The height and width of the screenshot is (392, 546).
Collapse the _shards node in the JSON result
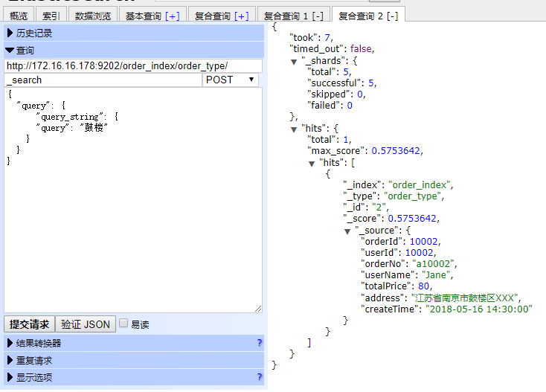click(x=294, y=61)
